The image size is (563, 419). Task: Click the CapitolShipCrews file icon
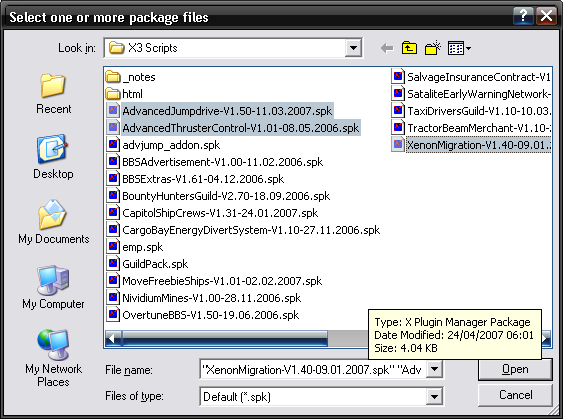pyautogui.click(x=113, y=213)
